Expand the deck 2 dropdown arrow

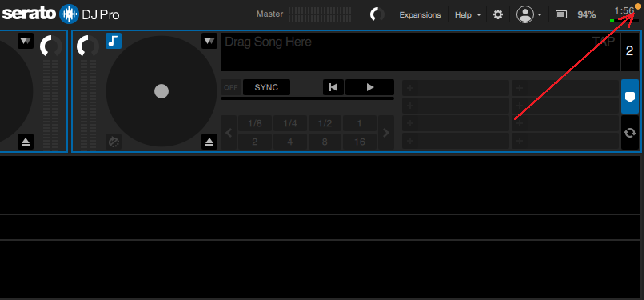pyautogui.click(x=209, y=41)
